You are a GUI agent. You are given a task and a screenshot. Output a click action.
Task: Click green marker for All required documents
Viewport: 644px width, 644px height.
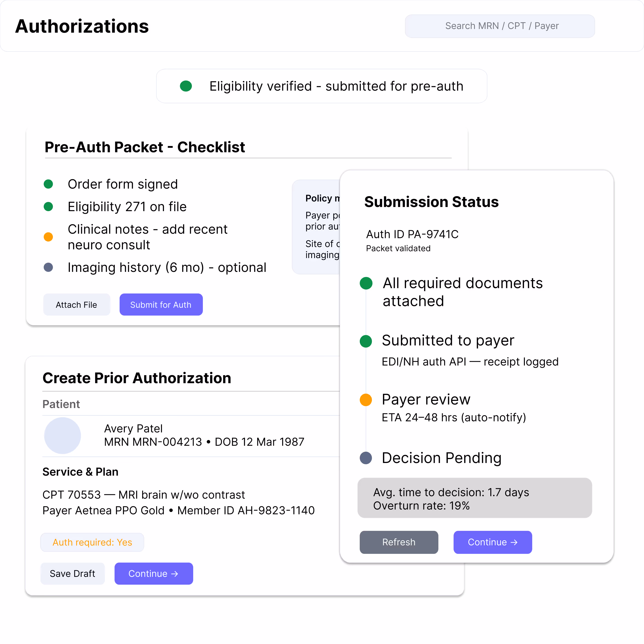(366, 283)
